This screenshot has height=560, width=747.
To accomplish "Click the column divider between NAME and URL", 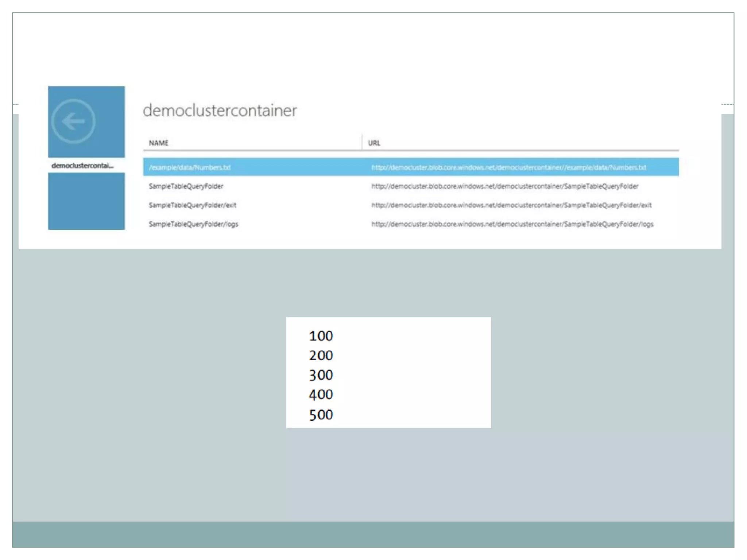I will (362, 142).
